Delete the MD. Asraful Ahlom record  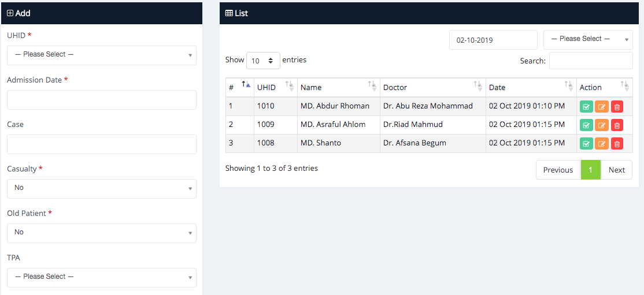(x=617, y=125)
